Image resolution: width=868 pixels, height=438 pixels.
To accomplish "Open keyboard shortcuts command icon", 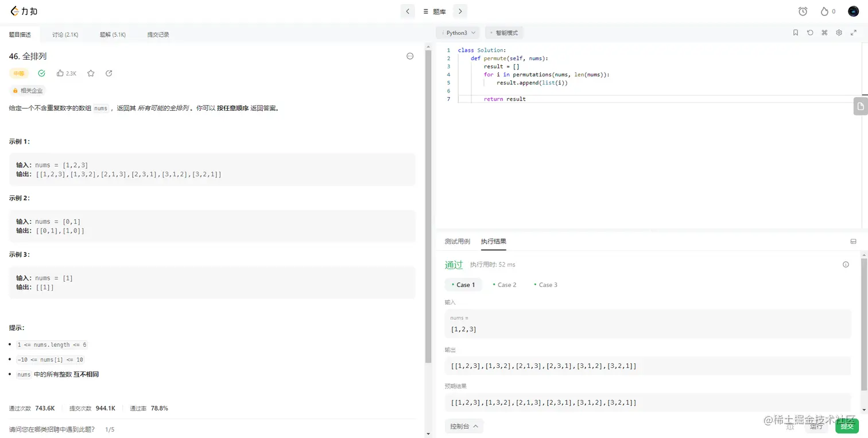I will pyautogui.click(x=824, y=33).
